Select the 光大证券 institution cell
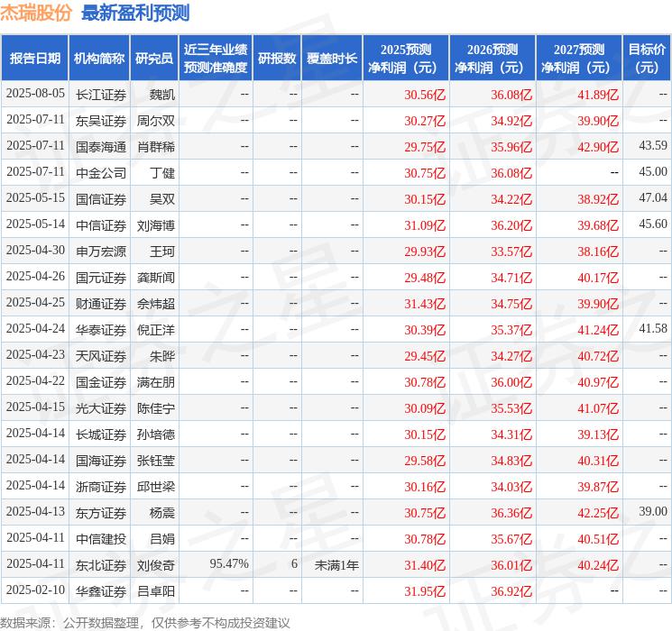The width and height of the screenshot is (672, 631). (x=101, y=408)
